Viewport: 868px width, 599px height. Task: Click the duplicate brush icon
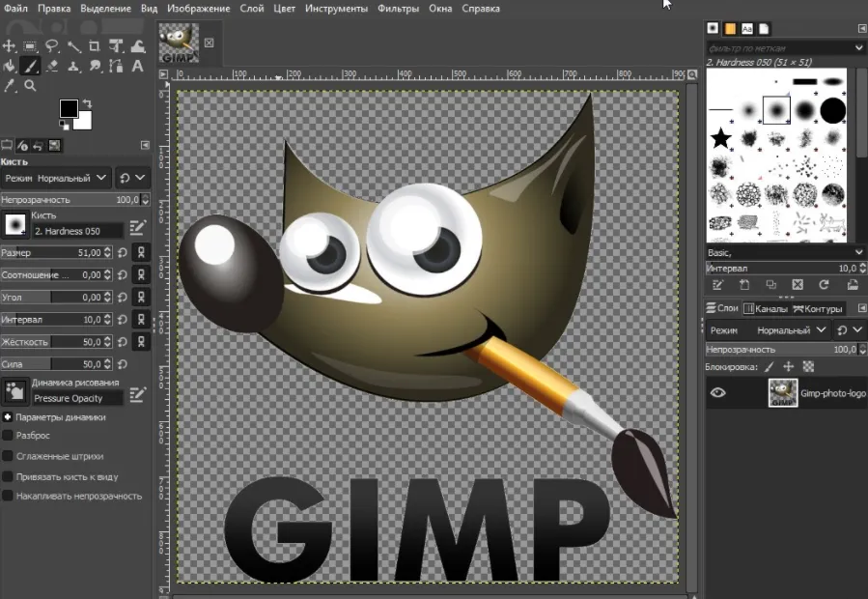coord(770,285)
